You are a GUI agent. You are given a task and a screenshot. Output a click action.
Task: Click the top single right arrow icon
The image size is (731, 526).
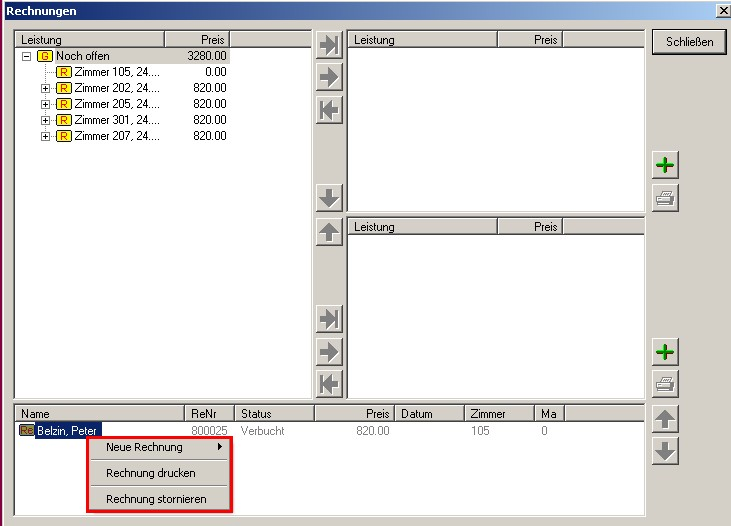pos(329,77)
